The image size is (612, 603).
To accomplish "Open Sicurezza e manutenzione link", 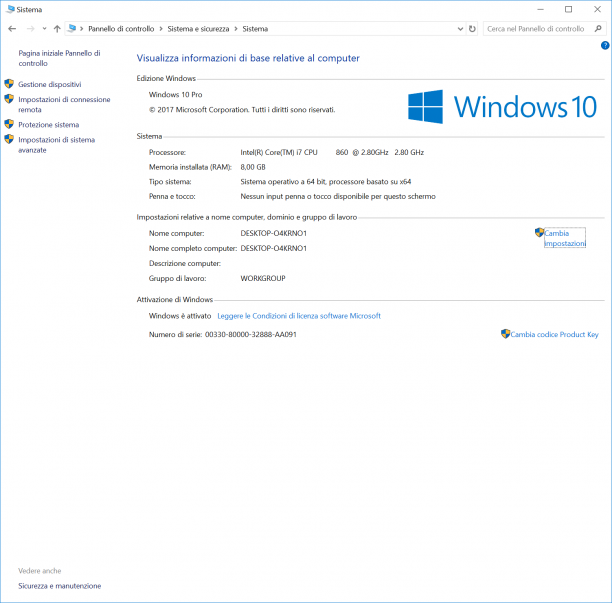I will [x=60, y=586].
